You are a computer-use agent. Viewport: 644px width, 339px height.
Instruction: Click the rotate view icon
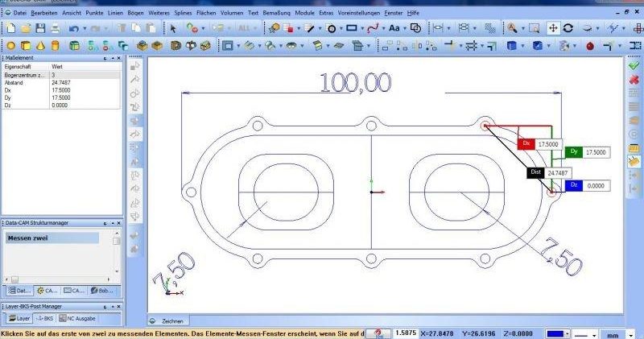click(568, 28)
